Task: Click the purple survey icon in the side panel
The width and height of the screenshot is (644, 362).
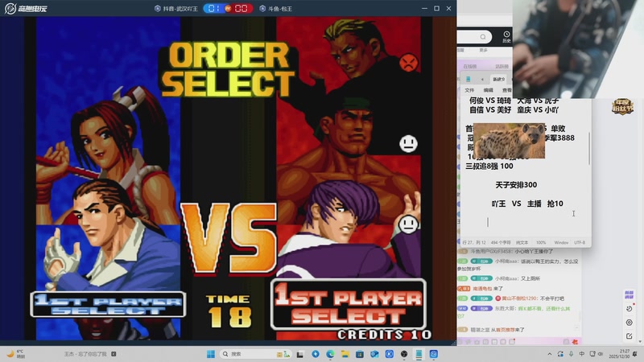Action: coord(629,294)
